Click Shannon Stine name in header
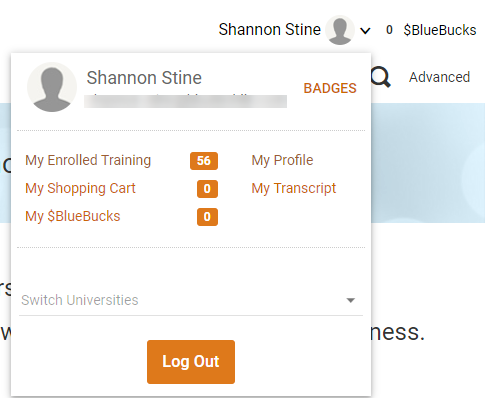The image size is (496, 398). pyautogui.click(x=269, y=30)
